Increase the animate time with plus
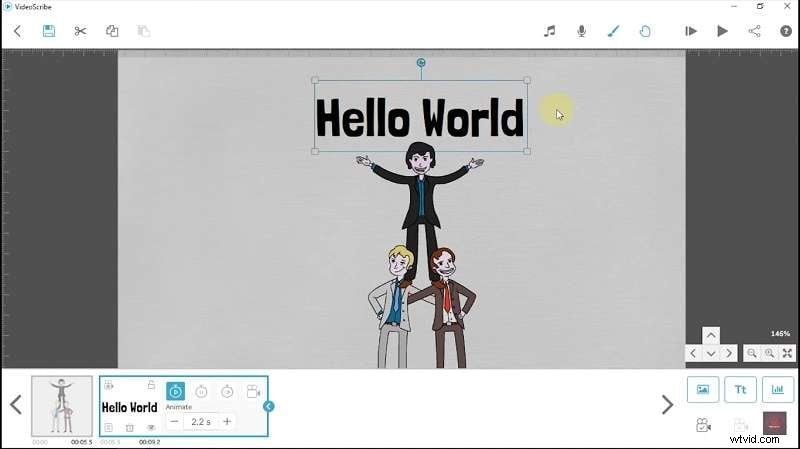This screenshot has width=800, height=449. (227, 421)
